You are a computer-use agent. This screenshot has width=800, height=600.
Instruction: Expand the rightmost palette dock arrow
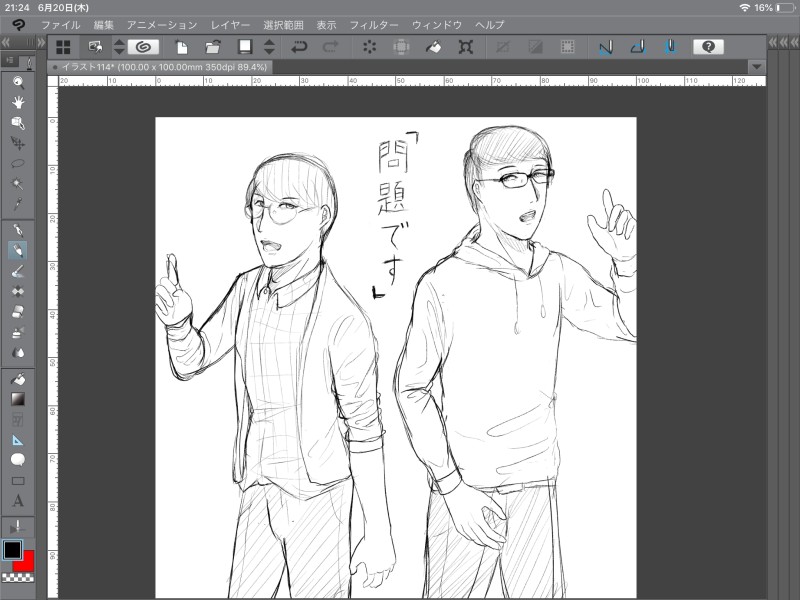tap(794, 42)
